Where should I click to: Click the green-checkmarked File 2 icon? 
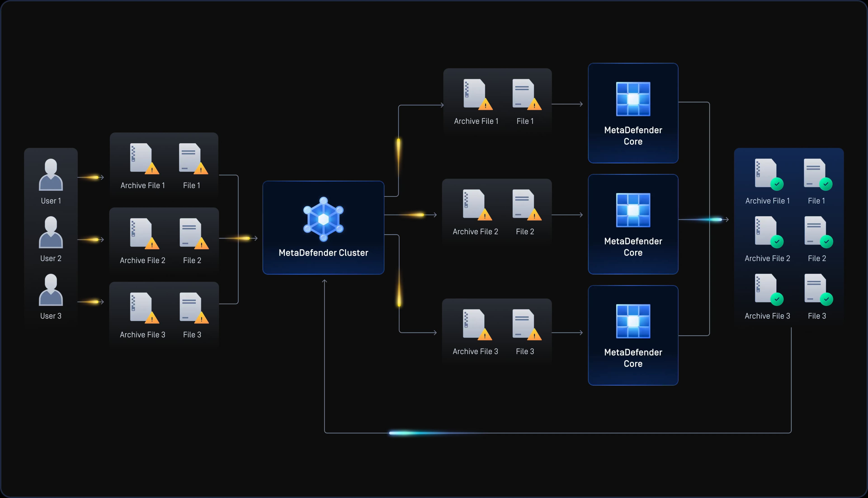tap(818, 232)
